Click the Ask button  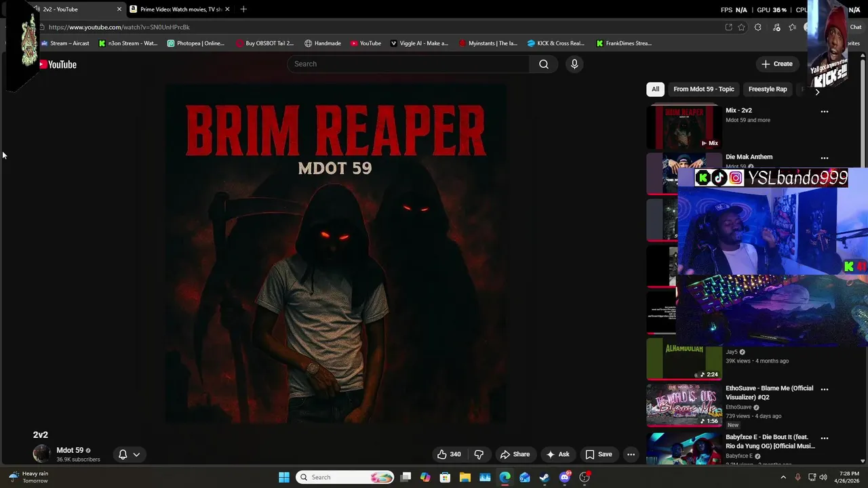557,454
